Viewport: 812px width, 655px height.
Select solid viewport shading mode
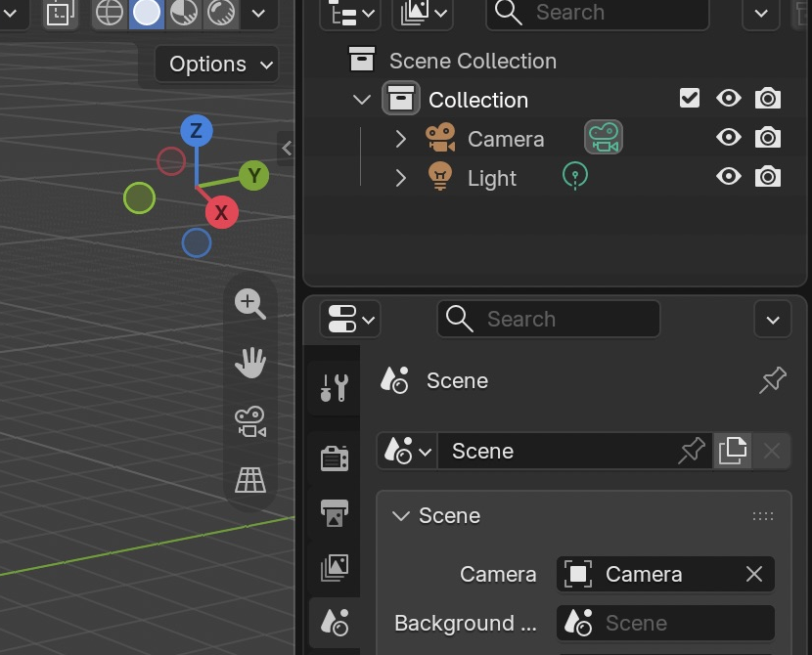147,13
